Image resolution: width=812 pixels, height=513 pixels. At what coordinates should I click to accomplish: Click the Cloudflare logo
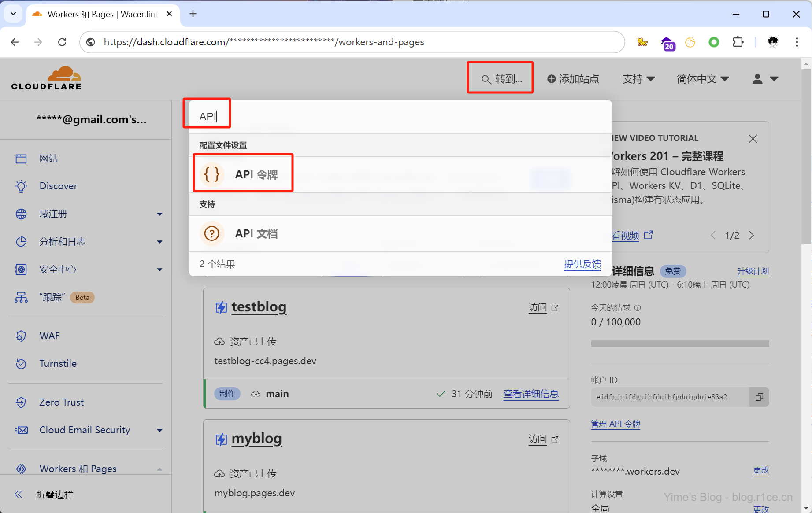tap(47, 78)
